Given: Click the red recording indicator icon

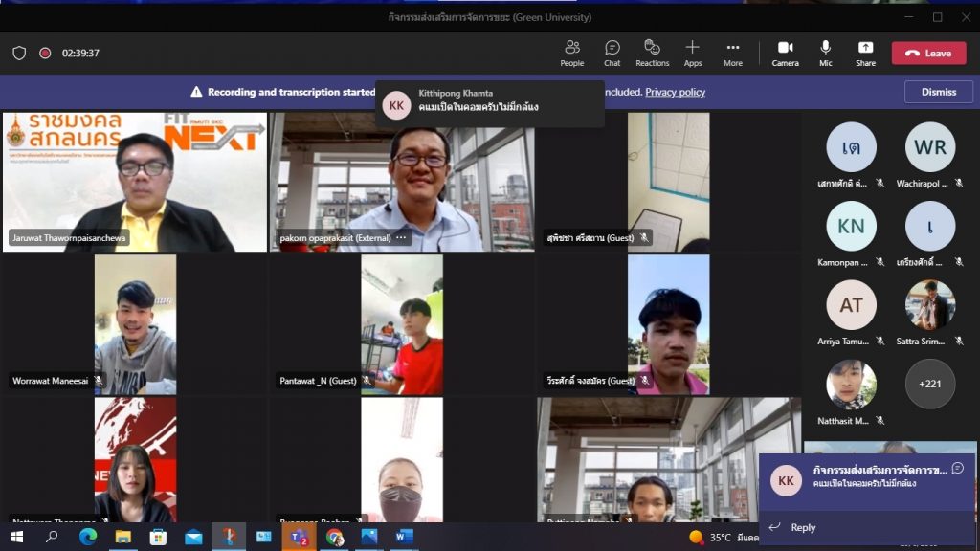Looking at the screenshot, I should pos(45,54).
